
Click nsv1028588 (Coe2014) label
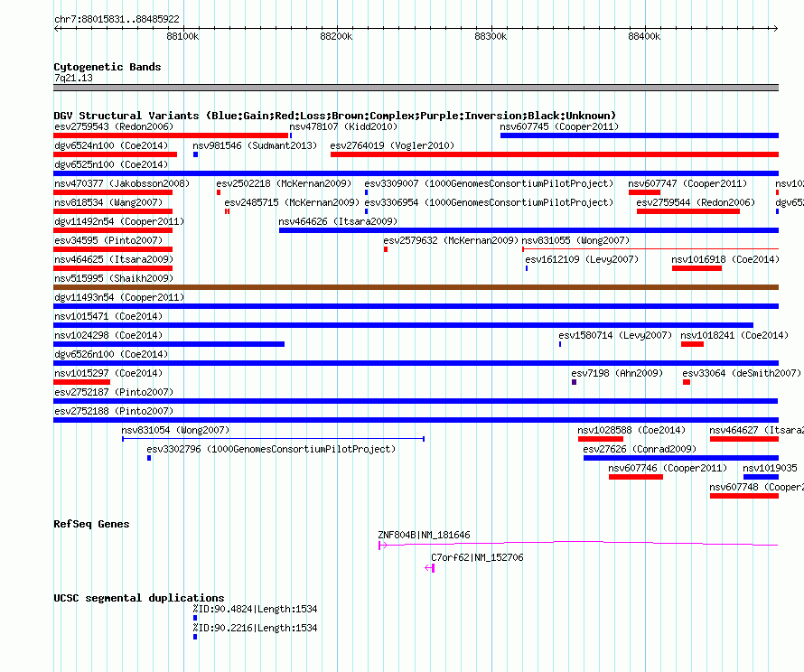(631, 430)
